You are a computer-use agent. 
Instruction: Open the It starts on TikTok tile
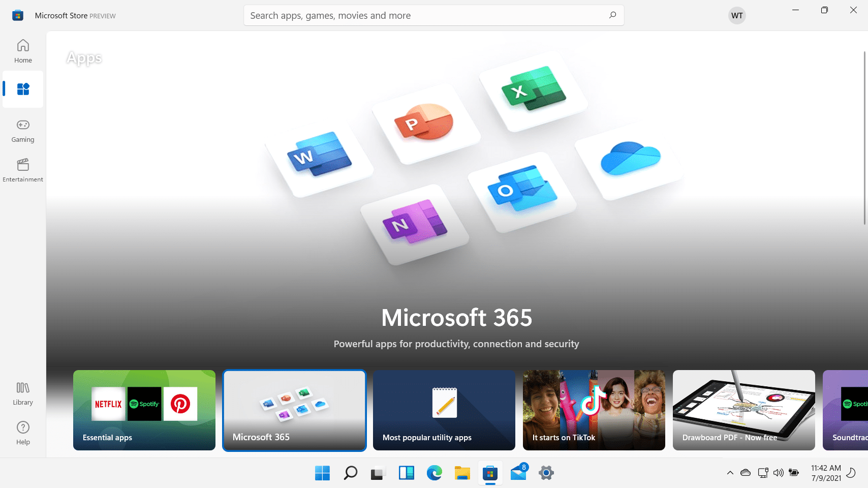pos(594,410)
